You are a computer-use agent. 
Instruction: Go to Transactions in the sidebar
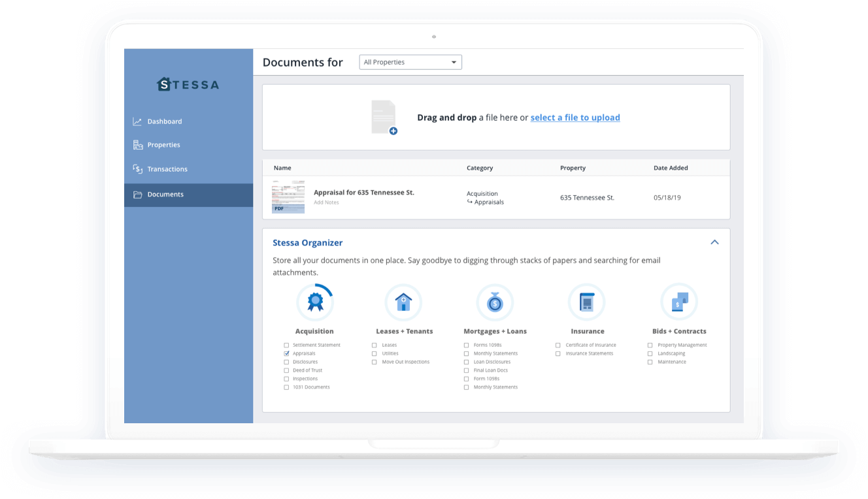(x=167, y=169)
